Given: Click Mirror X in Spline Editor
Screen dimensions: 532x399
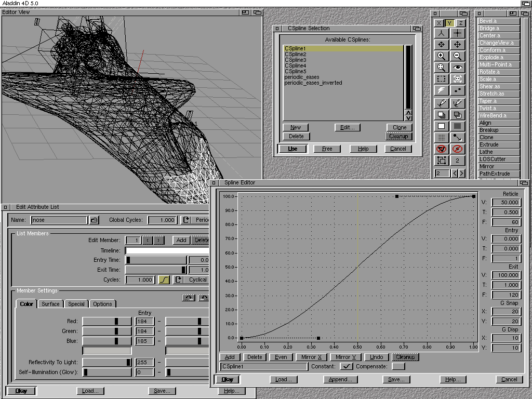Looking at the screenshot, I should (x=311, y=357).
